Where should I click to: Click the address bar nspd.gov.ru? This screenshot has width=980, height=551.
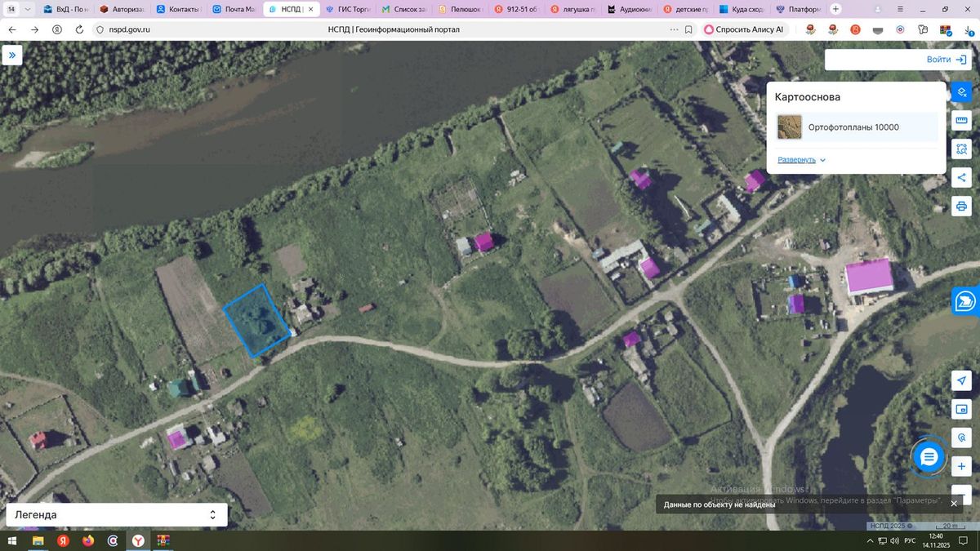(x=129, y=29)
